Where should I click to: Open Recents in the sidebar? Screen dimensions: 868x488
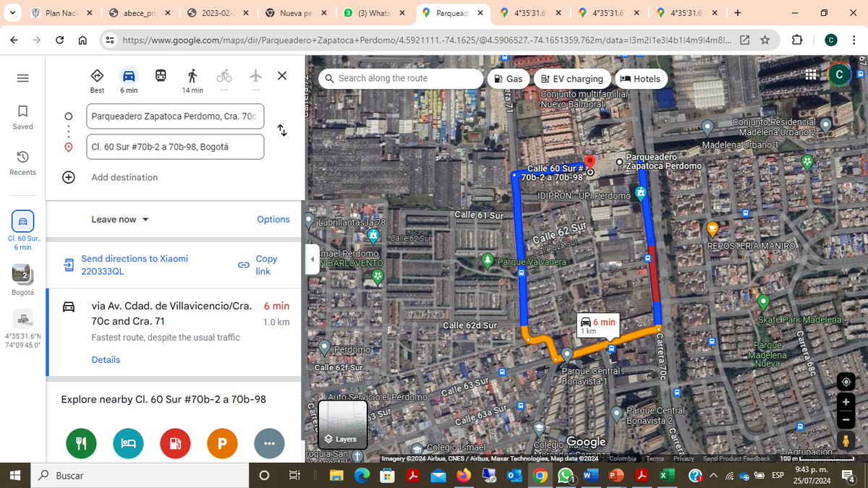pyautogui.click(x=22, y=163)
